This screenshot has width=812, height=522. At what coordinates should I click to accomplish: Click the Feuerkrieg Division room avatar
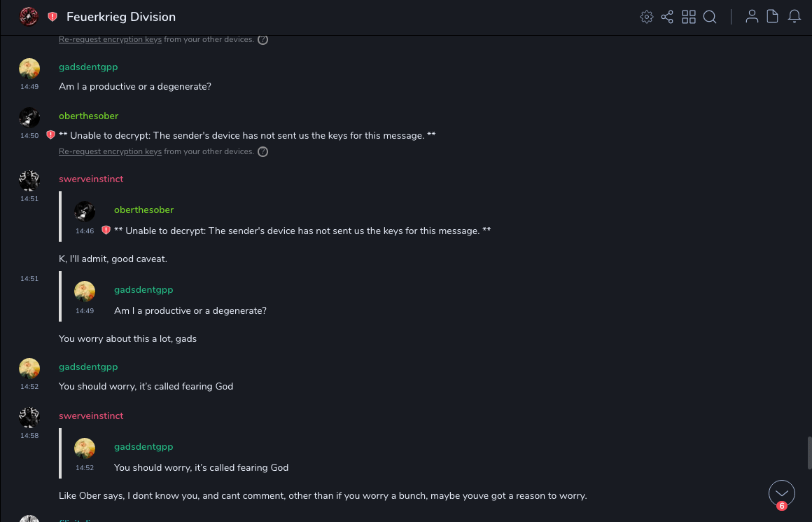coord(29,17)
